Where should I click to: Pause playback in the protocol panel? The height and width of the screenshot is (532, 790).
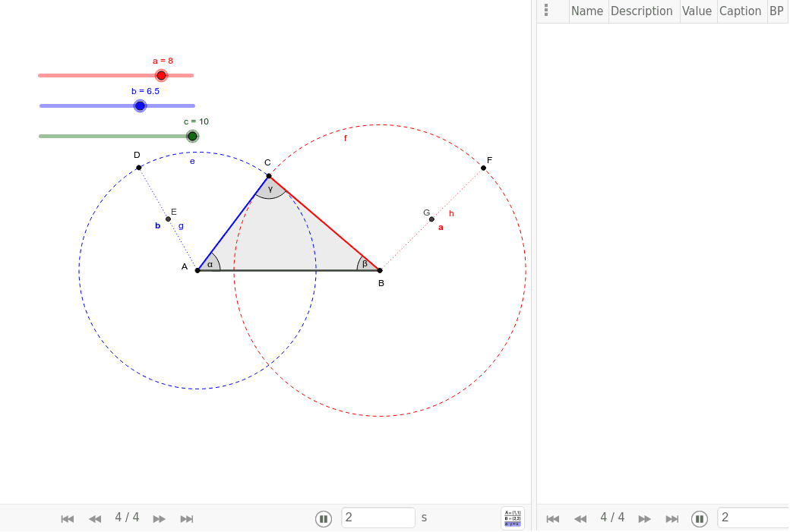click(700, 519)
